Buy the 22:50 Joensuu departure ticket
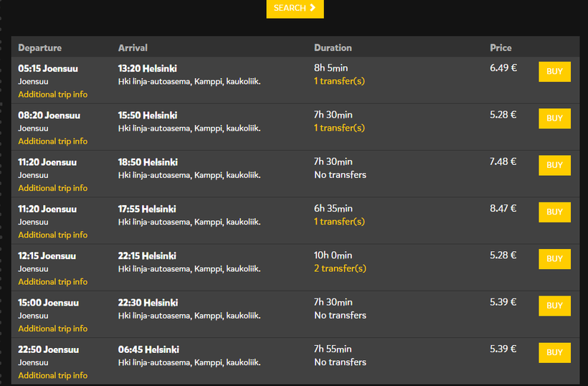Screen dimensions: 588x386 (x=554, y=352)
